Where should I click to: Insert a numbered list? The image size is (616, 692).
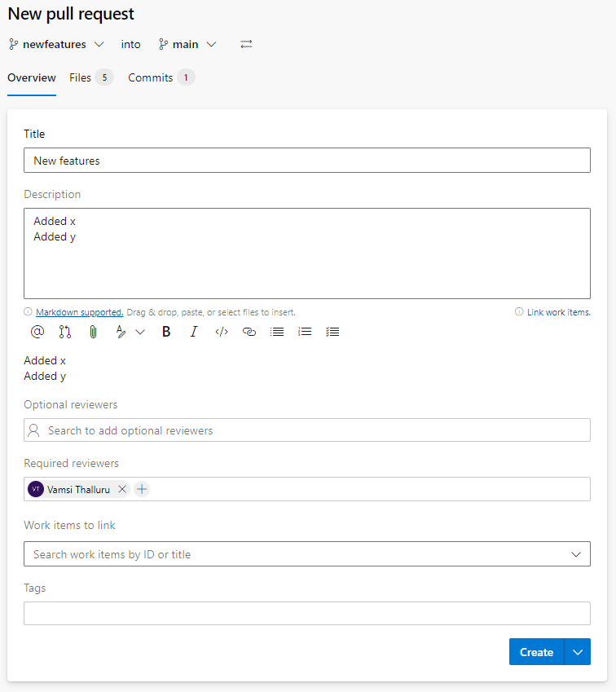tap(305, 332)
